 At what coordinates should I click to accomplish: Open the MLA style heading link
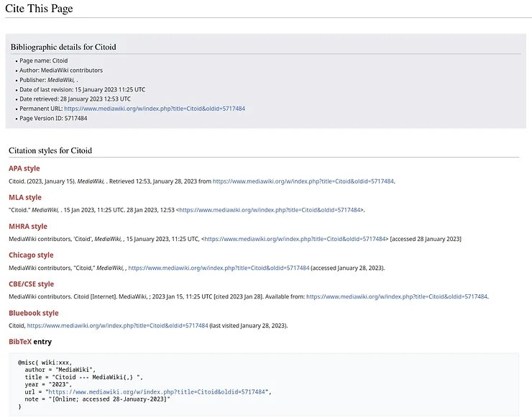(x=25, y=197)
